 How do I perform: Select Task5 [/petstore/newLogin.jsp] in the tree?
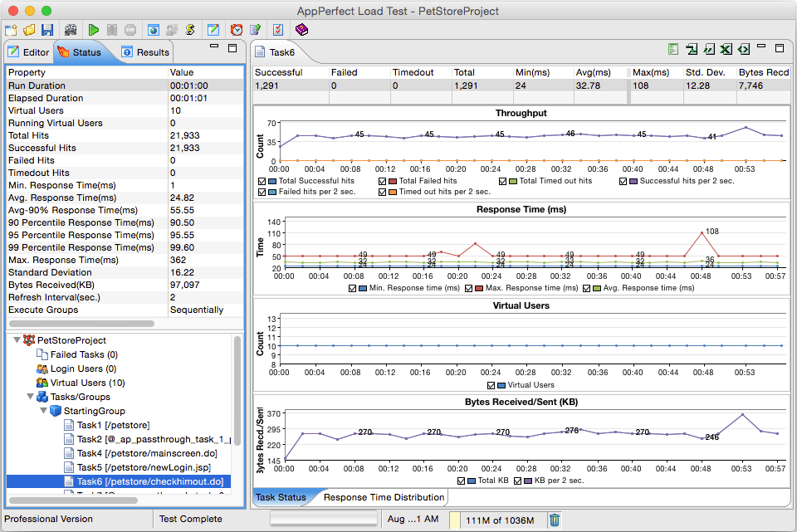pos(143,467)
